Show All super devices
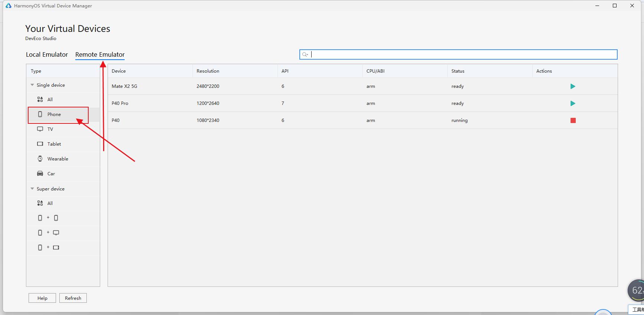This screenshot has width=644, height=315. coord(50,203)
